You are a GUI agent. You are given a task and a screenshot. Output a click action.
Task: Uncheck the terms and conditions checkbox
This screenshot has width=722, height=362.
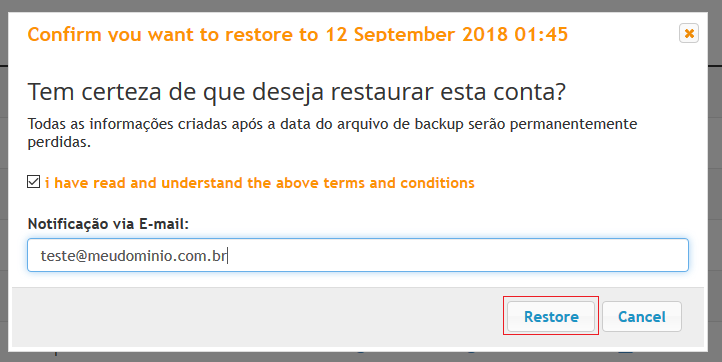point(33,182)
